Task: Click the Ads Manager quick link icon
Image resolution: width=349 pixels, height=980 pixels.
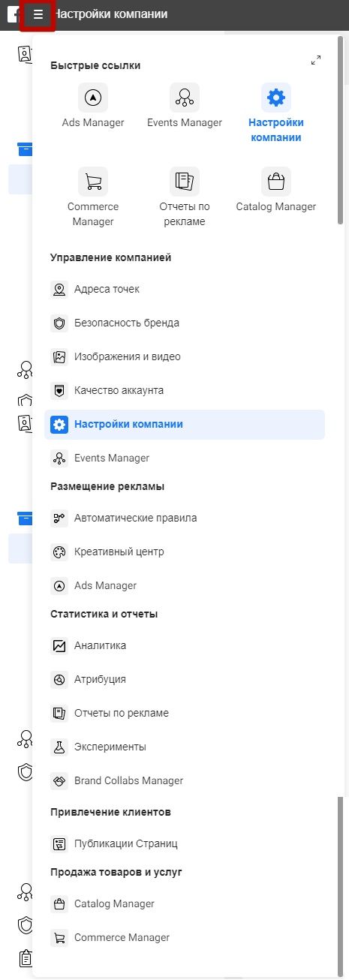Action: (93, 98)
